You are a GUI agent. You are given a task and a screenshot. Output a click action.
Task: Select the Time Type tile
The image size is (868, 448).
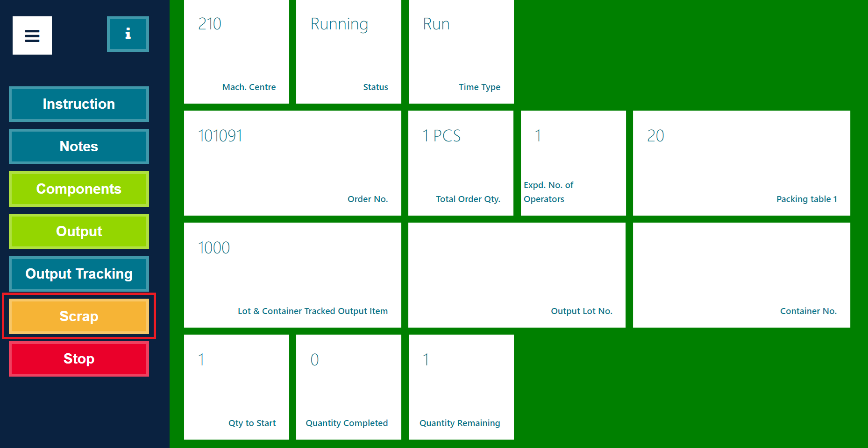461,52
